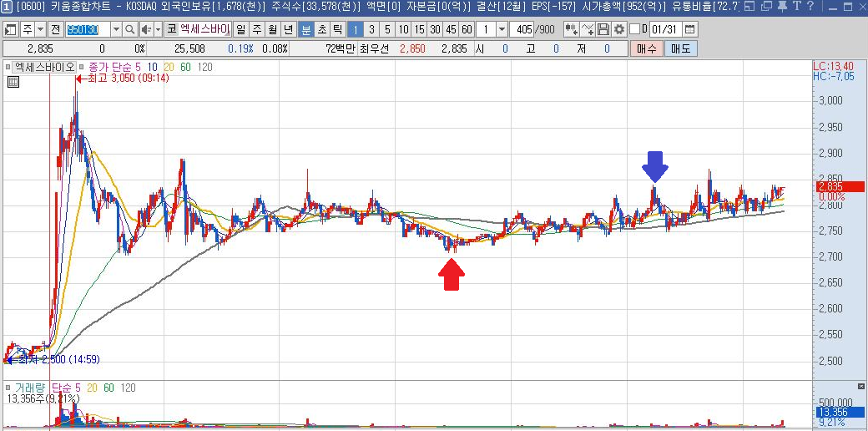This screenshot has width=868, height=431.
Task: Select the 10 minute interval tab
Action: (404, 29)
